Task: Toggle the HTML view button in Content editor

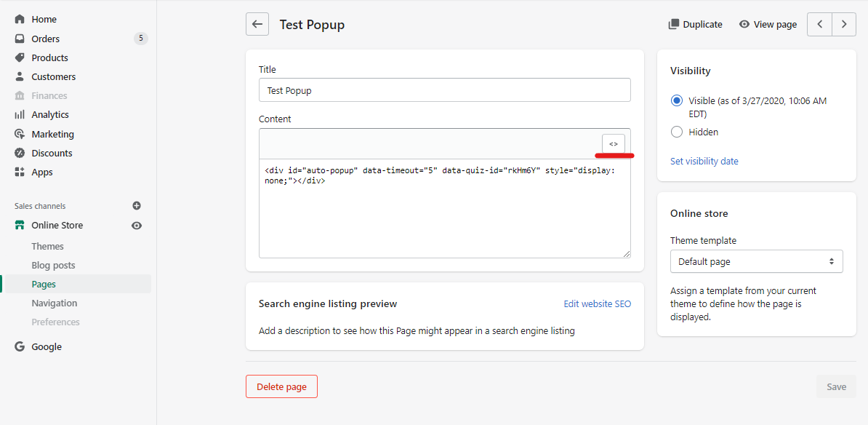Action: click(614, 143)
